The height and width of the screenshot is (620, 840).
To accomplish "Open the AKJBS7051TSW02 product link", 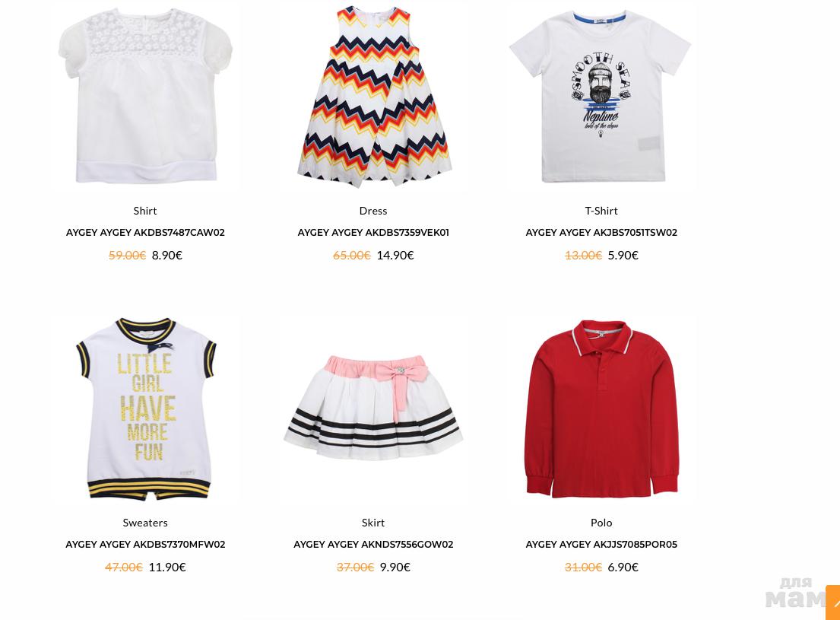I will click(601, 232).
